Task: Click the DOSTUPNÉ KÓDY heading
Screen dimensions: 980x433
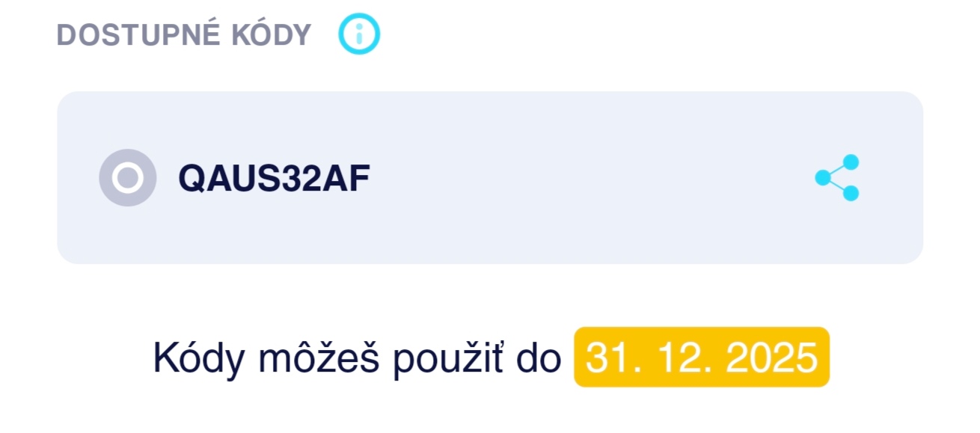Action: pyautogui.click(x=184, y=35)
